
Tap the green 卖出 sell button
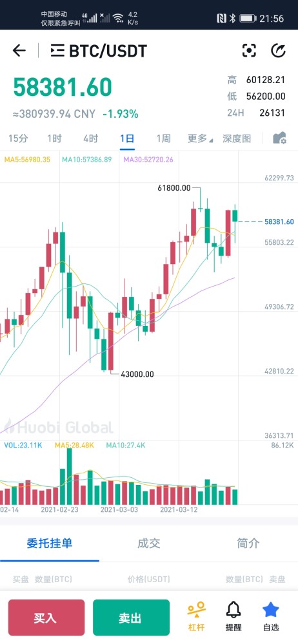click(x=132, y=618)
